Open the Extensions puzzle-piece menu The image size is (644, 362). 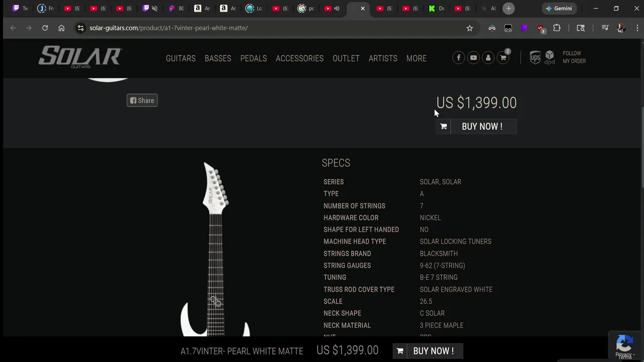tap(557, 28)
